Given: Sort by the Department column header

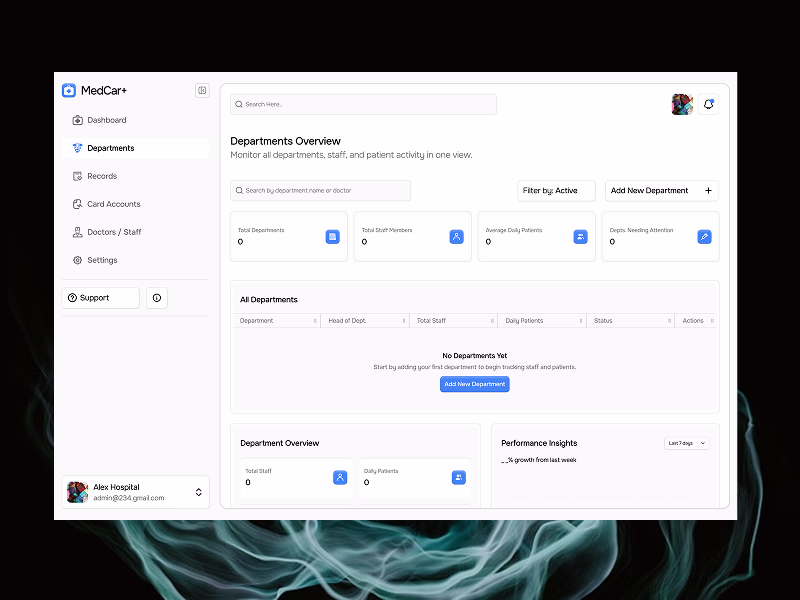Looking at the screenshot, I should click(x=277, y=320).
